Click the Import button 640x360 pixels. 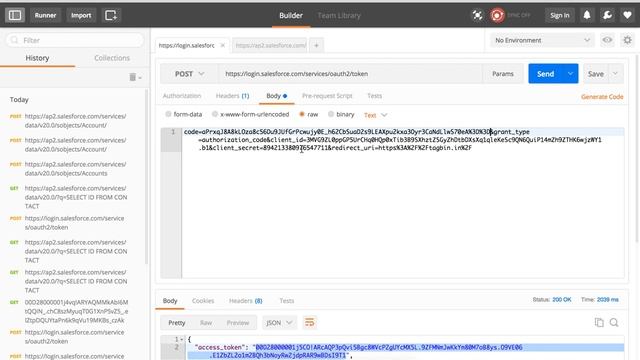(81, 16)
